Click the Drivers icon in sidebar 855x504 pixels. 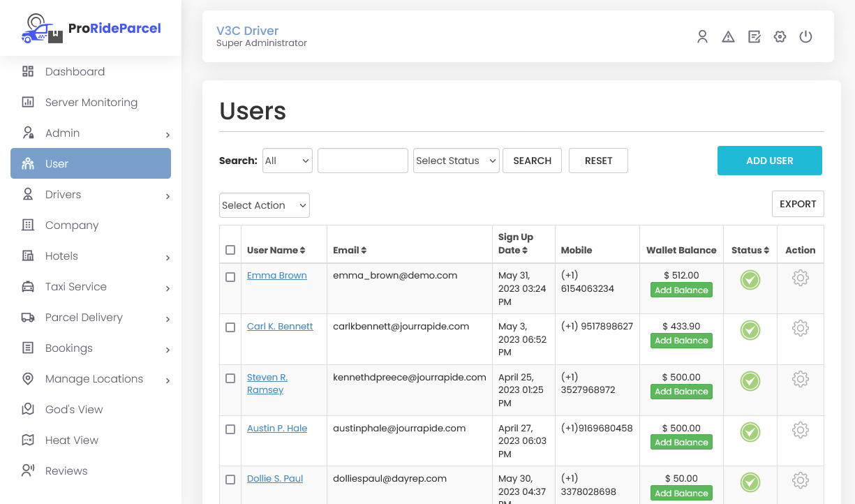(x=28, y=194)
